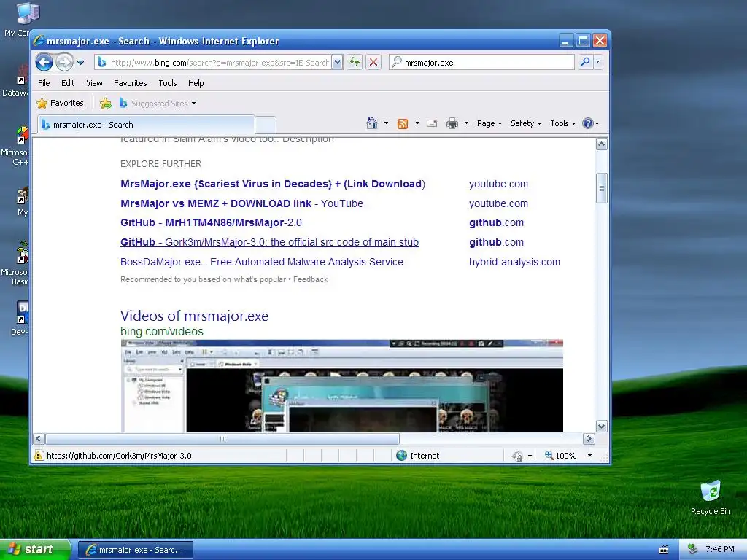Open a new blank tab

(x=266, y=125)
